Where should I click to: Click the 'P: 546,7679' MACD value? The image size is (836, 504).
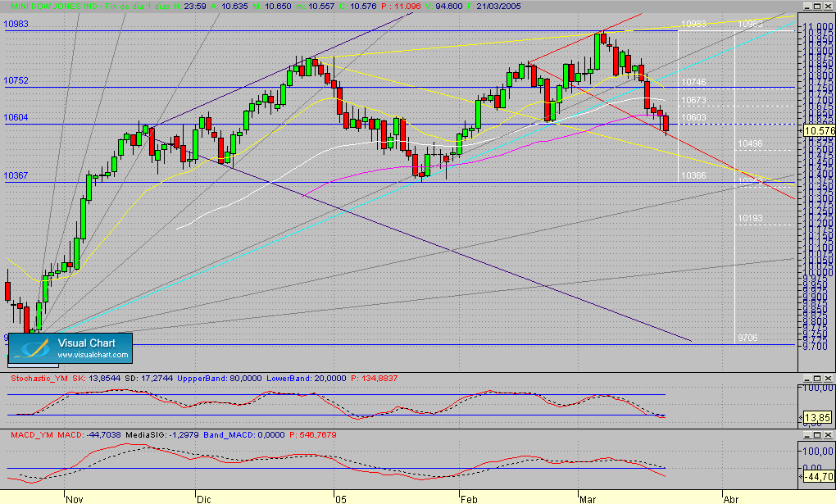pos(313,434)
